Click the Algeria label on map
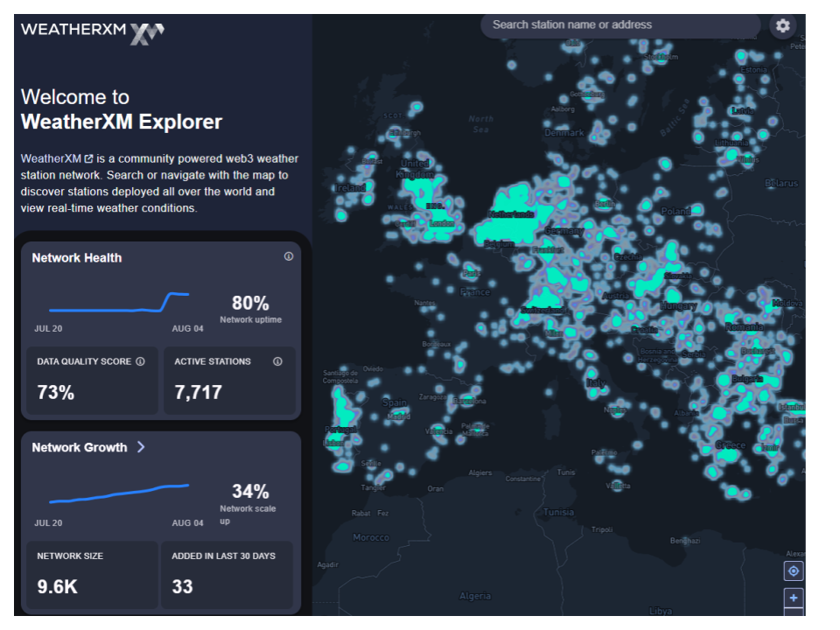The width and height of the screenshot is (840, 630). (474, 596)
